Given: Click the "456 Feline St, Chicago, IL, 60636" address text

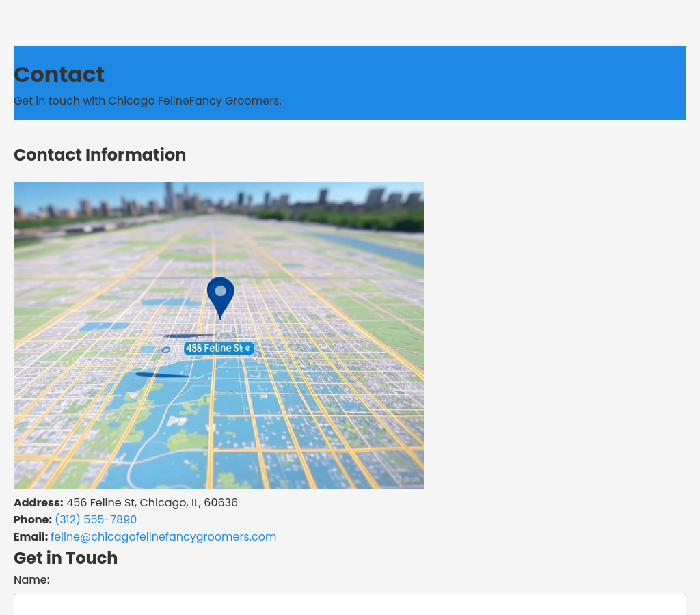Looking at the screenshot, I should click(x=152, y=503).
